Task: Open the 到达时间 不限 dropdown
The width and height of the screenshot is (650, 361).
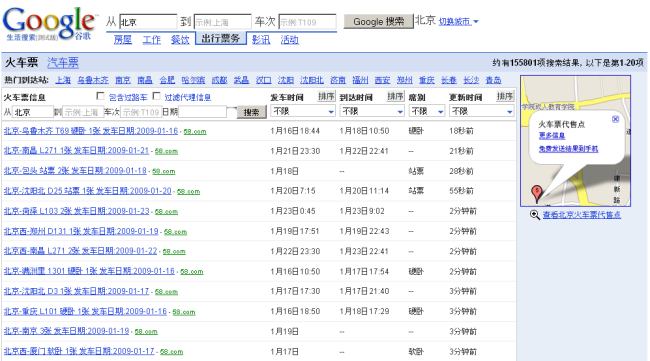Action: (372, 111)
